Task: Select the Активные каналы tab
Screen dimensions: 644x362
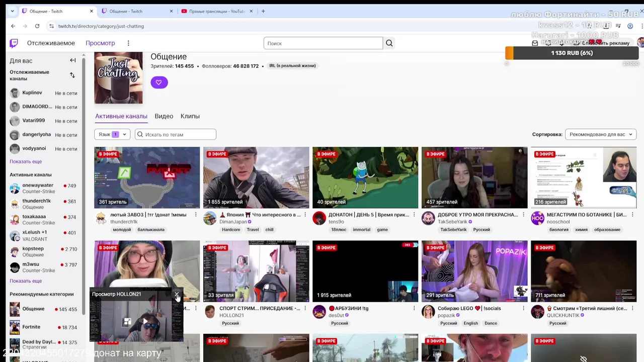Action: pos(121,116)
